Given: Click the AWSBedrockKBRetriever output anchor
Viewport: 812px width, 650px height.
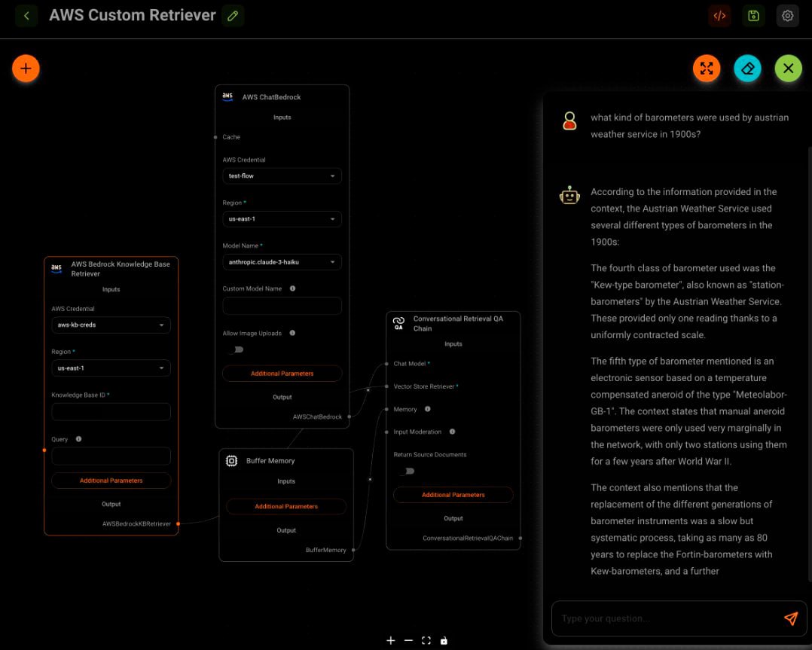Looking at the screenshot, I should point(178,523).
